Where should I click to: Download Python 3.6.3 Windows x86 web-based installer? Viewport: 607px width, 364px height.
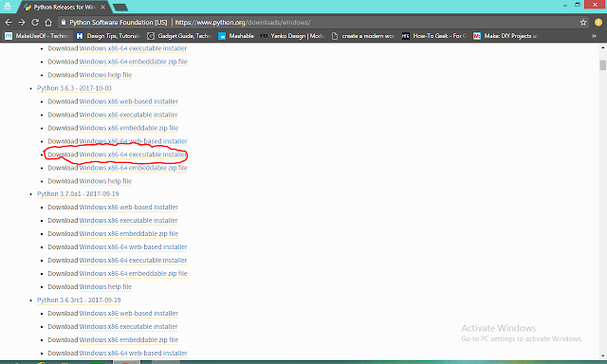pyautogui.click(x=129, y=101)
